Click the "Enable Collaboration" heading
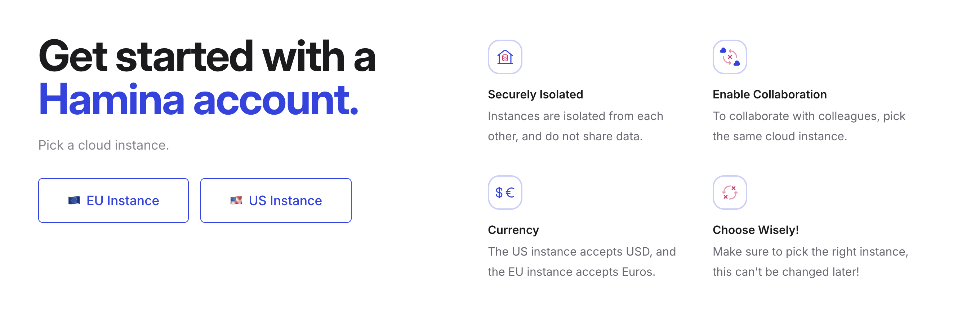Screen dimensions: 980x323 tap(769, 94)
